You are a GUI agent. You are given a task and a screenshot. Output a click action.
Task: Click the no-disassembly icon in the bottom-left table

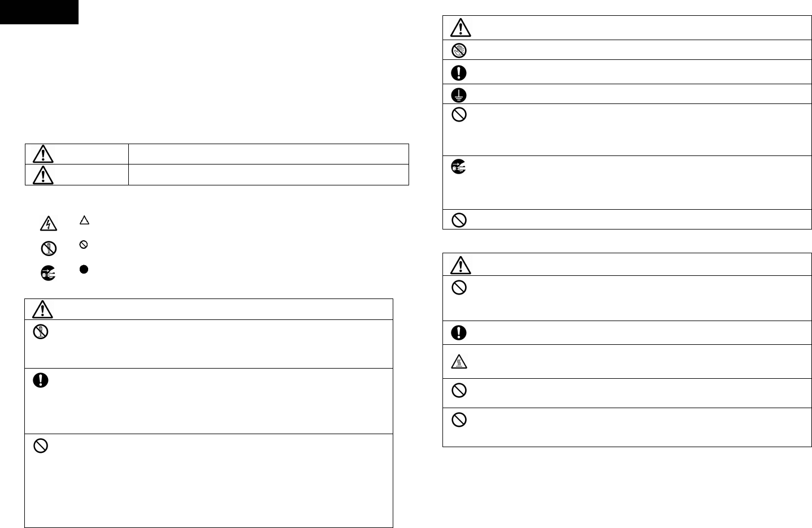[41, 333]
